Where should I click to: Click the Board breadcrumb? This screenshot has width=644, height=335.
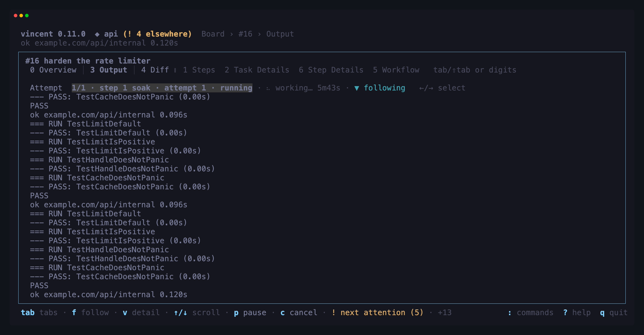(x=213, y=34)
